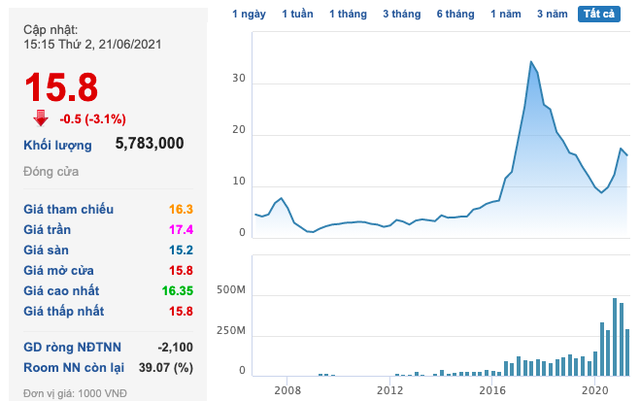Viewport: 640px width, 401px height.
Task: Click the 'GD ròng NĐTNN' label
Action: point(72,347)
